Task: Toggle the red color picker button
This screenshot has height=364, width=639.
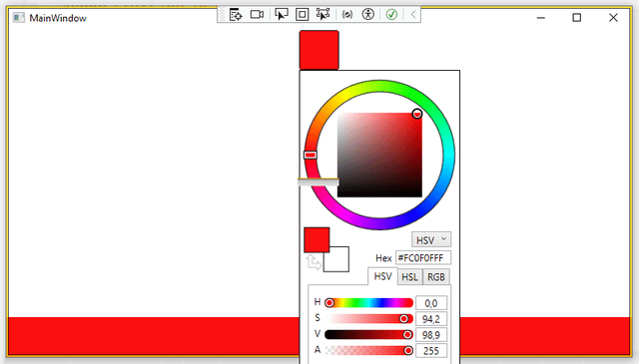Action: [x=319, y=50]
